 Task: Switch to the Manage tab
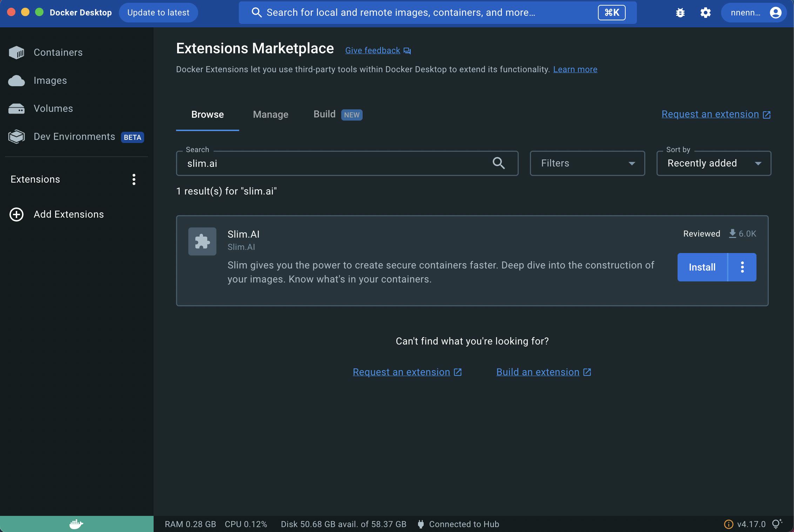pos(271,115)
